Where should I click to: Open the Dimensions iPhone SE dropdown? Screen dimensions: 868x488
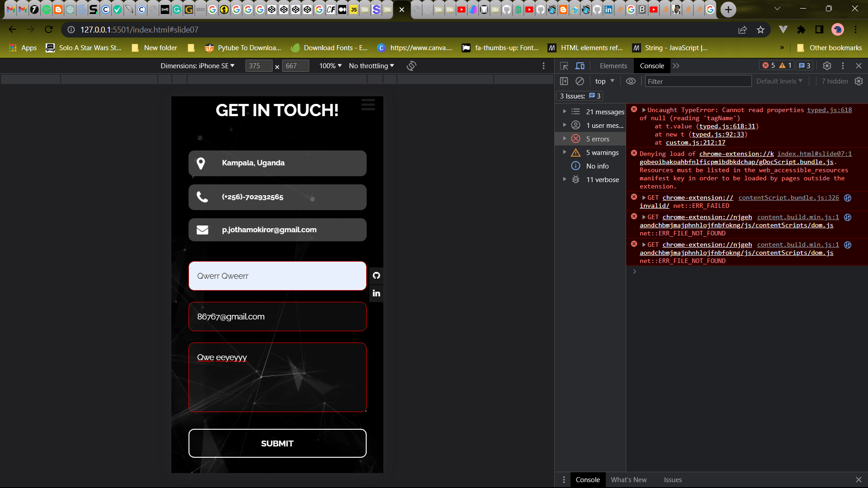[x=198, y=66]
